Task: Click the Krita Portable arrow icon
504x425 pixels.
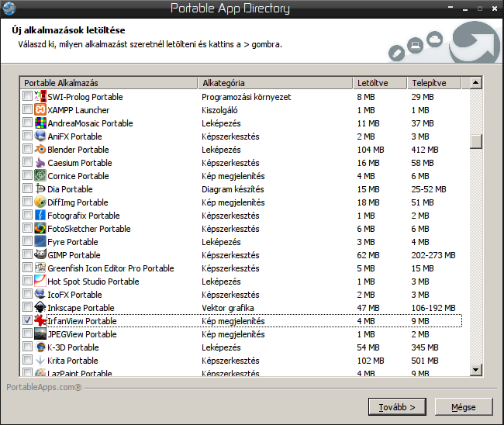Action: (x=40, y=361)
